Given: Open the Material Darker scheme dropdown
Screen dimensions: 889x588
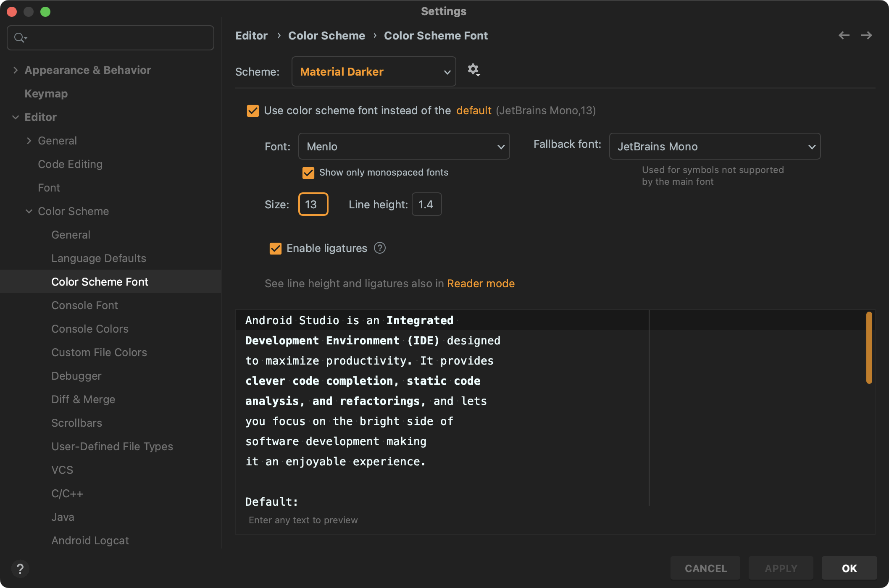Looking at the screenshot, I should (x=373, y=72).
